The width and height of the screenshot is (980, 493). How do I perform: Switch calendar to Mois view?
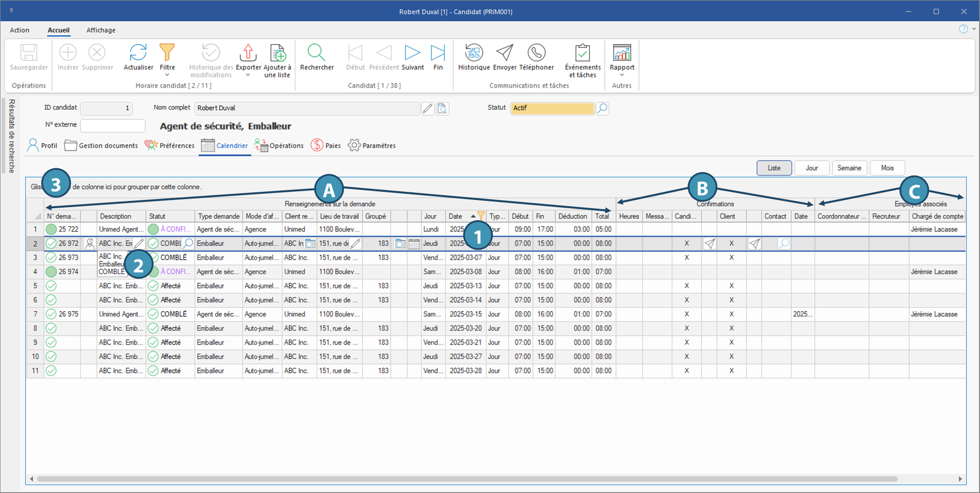[x=887, y=168]
